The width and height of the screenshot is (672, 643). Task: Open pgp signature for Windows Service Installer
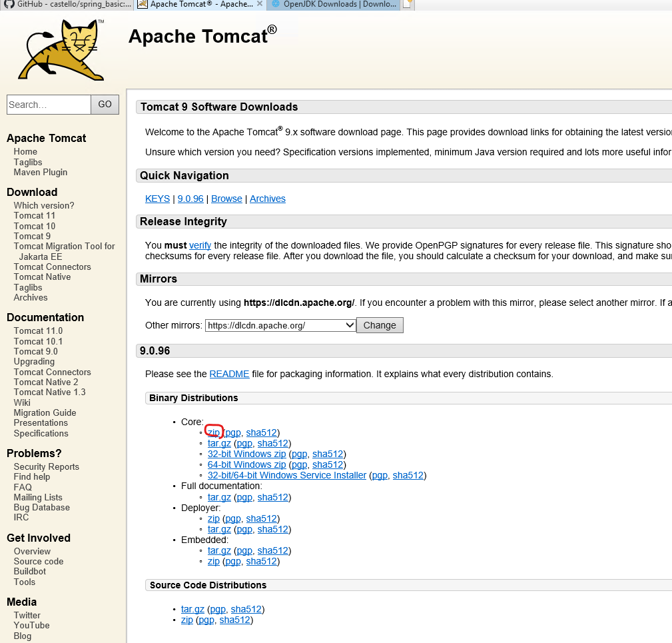[x=380, y=475]
